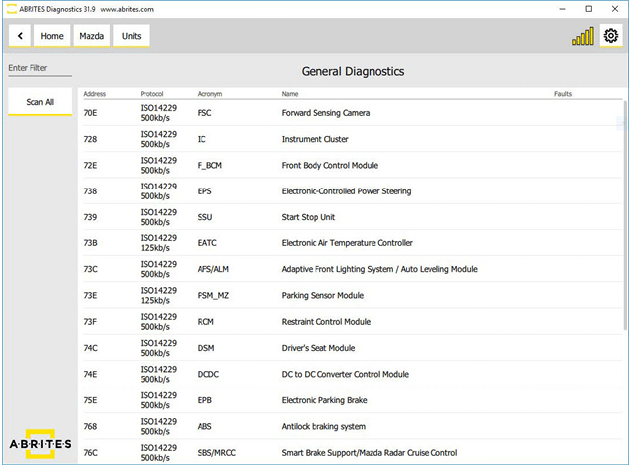The height and width of the screenshot is (465, 631).
Task: Select the Forward Sensing Camera row
Action: coord(325,113)
